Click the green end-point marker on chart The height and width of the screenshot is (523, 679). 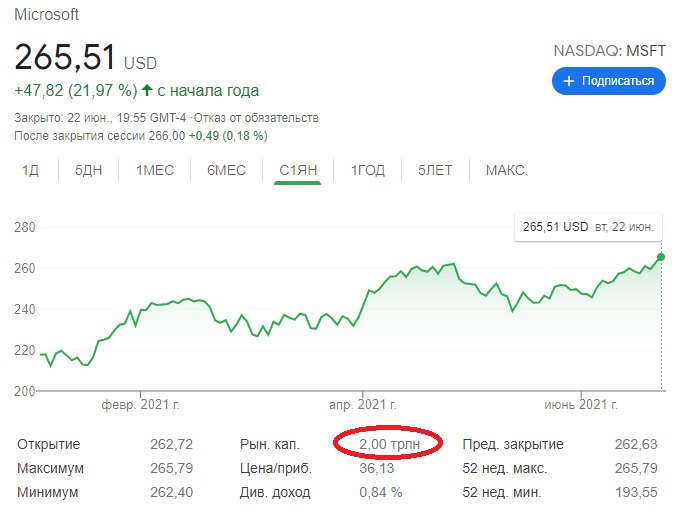click(x=661, y=257)
